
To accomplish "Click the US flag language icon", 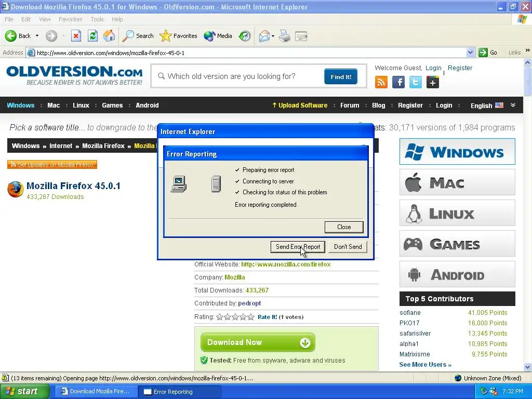I will coord(499,105).
